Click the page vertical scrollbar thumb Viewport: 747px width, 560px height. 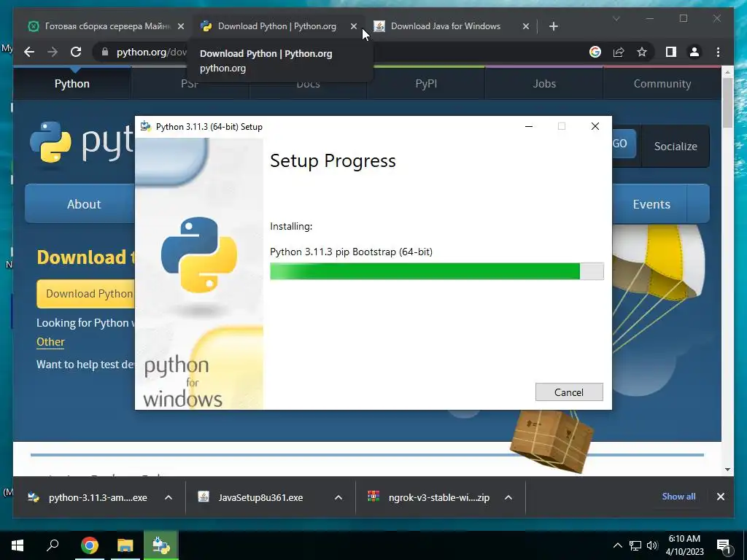[x=727, y=102]
